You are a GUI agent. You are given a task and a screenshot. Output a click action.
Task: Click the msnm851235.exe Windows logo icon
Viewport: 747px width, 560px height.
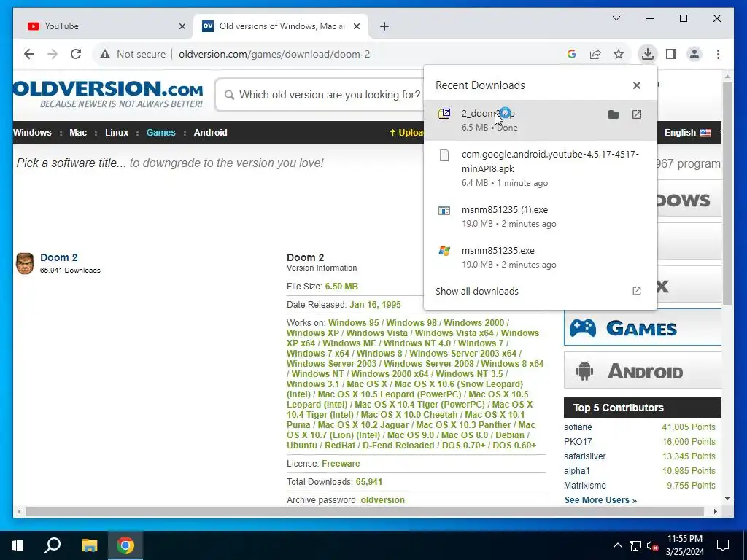(x=444, y=251)
